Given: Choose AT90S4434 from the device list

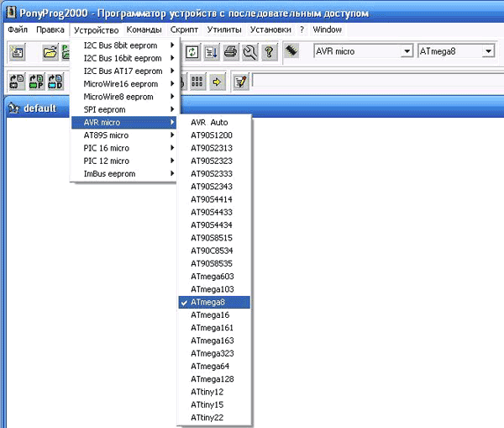Looking at the screenshot, I should 214,225.
